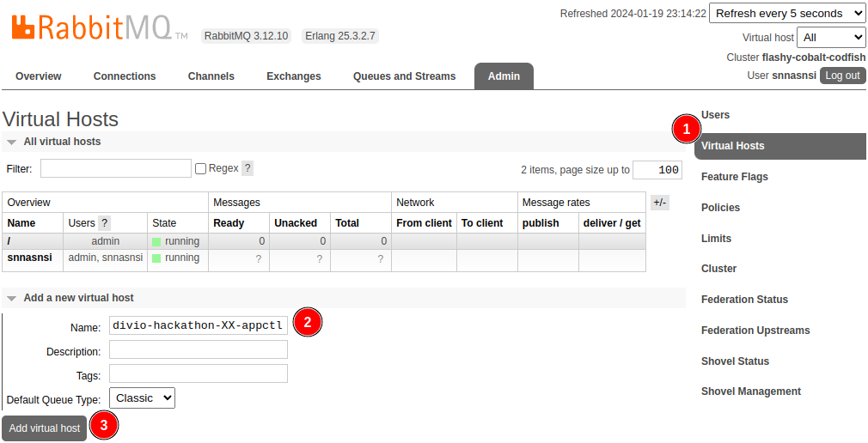Open Policies in the sidebar

(x=720, y=208)
